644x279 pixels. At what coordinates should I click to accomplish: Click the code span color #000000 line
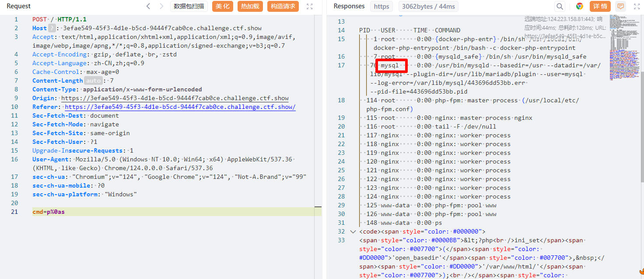coord(422,231)
